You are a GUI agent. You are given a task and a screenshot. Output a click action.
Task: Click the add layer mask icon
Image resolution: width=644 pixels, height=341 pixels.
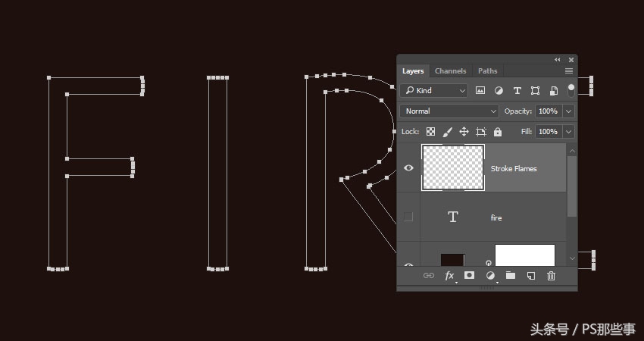coord(470,276)
